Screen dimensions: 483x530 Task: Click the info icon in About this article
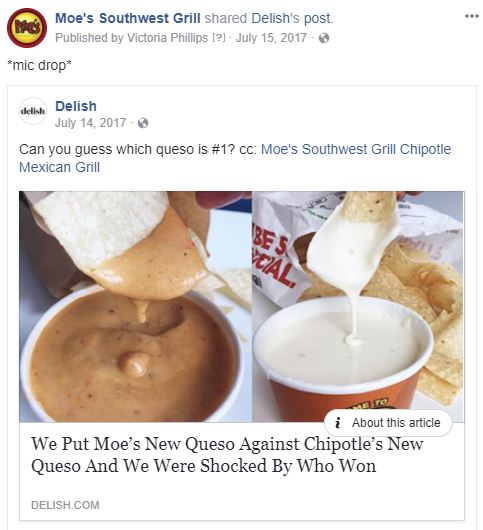[x=337, y=423]
